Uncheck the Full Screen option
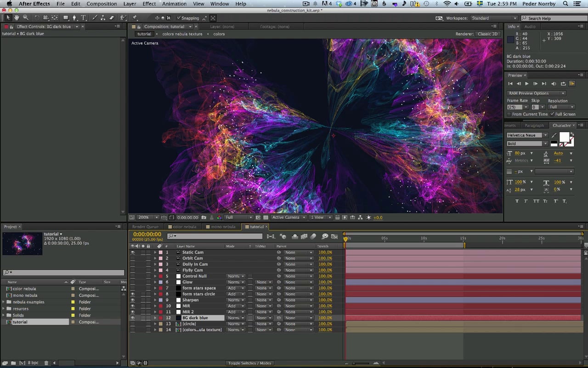588x368 pixels. pyautogui.click(x=552, y=114)
